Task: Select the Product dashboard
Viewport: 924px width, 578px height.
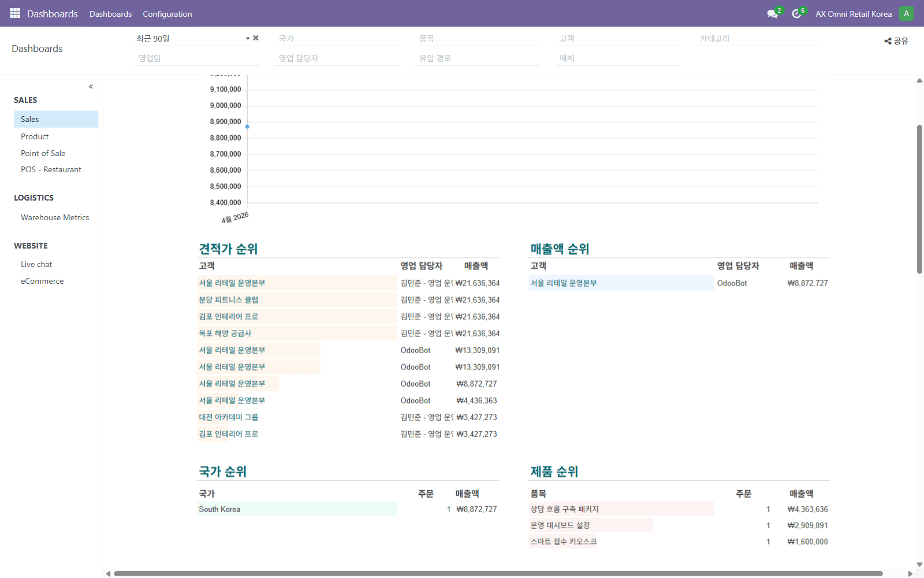Action: 35,136
